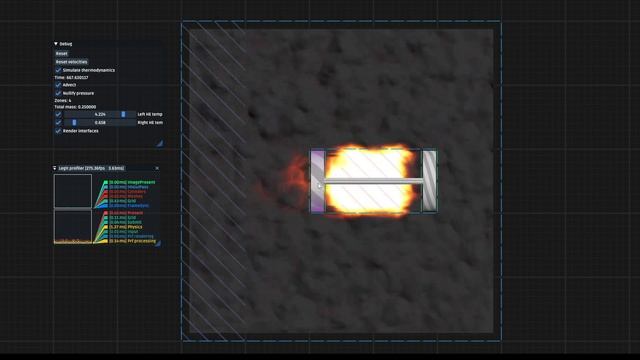Close the Legit profiler window
This screenshot has width=640, height=360.
pyautogui.click(x=157, y=168)
